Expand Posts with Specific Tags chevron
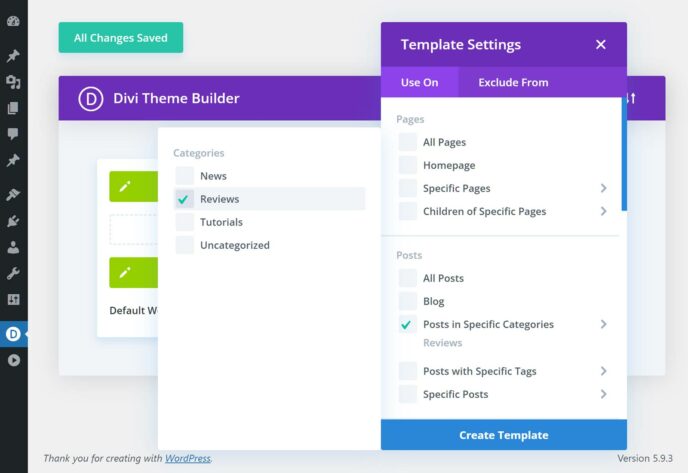Viewport: 688px width, 473px height. 603,371
